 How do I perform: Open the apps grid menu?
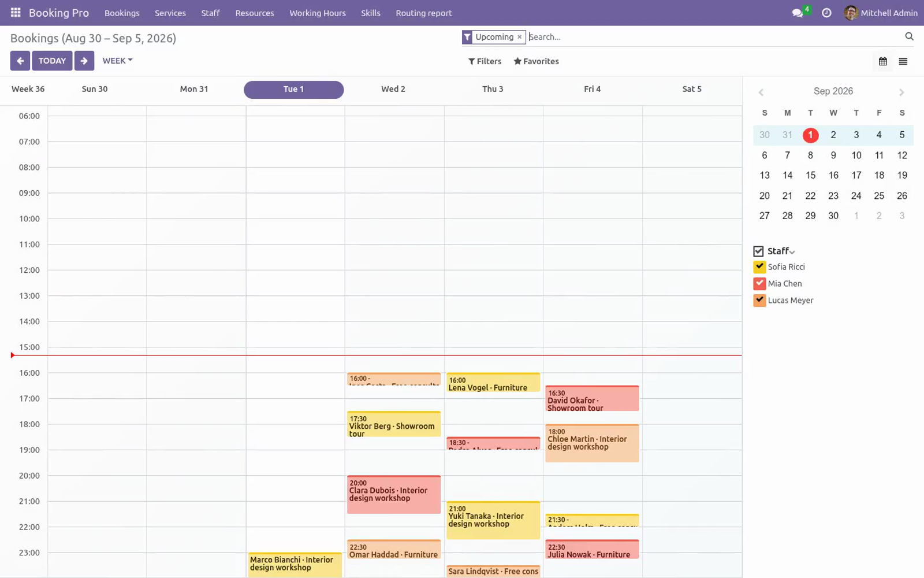[x=16, y=13]
